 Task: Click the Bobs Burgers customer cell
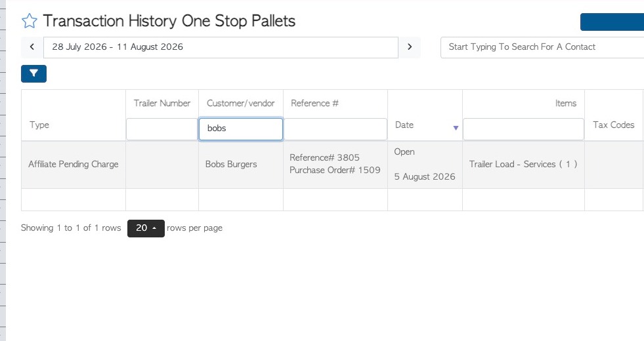(231, 164)
